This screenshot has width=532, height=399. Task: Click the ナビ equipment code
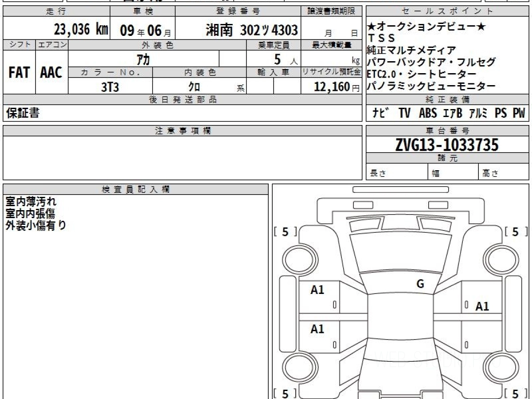381,113
